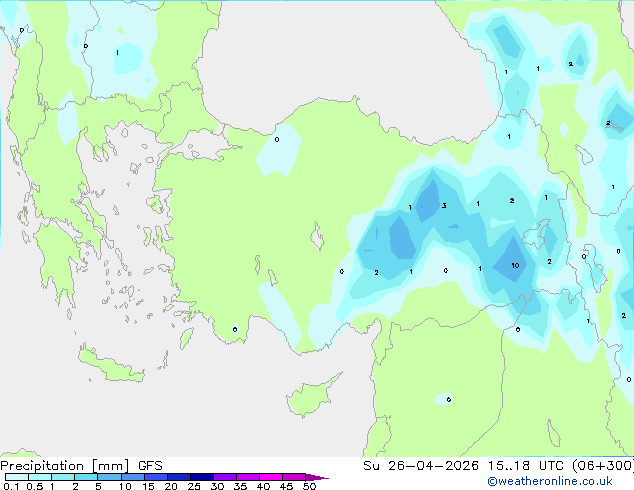Click the "45" legend scale label

286,486
